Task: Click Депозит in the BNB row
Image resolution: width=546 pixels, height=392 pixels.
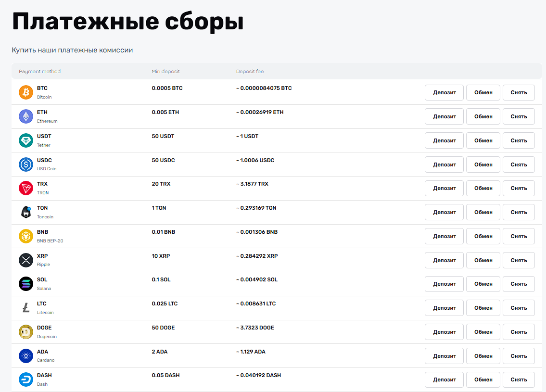Action: tap(444, 236)
